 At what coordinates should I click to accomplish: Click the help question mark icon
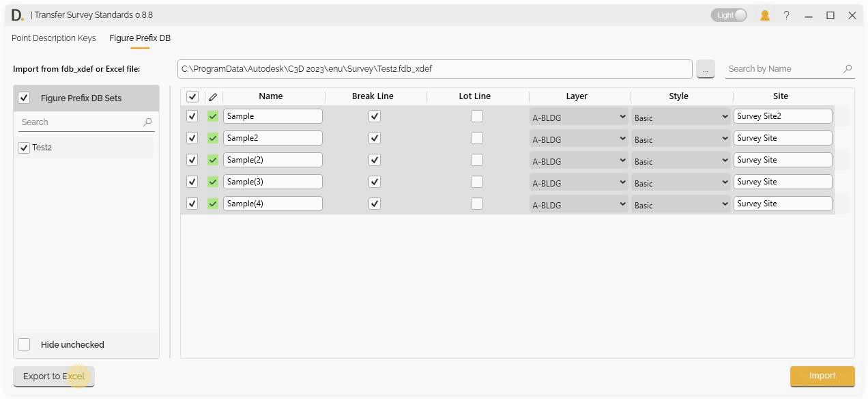click(x=786, y=14)
